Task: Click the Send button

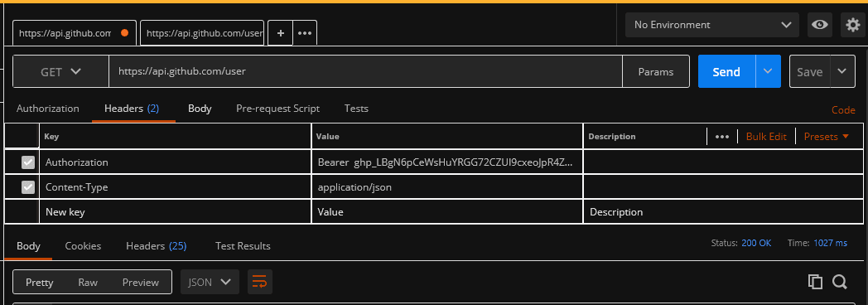Action: coord(727,71)
